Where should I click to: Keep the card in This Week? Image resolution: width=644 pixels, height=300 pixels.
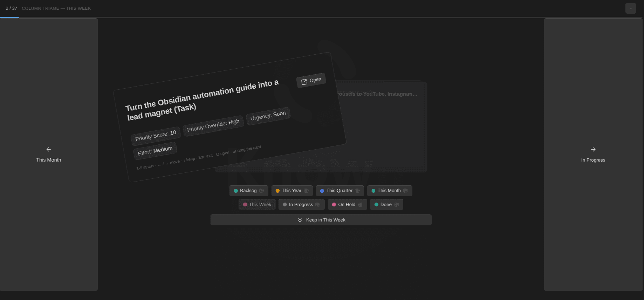point(321,220)
